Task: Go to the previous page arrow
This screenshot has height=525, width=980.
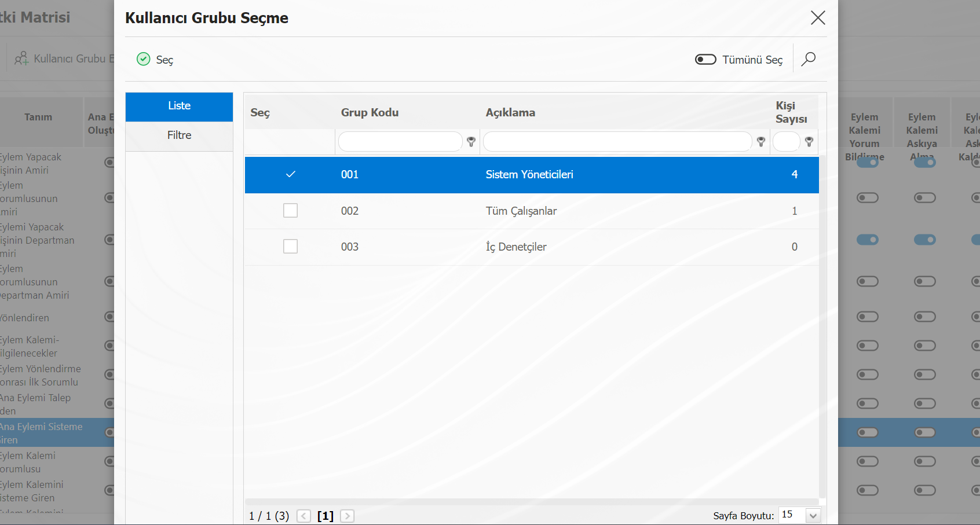Action: point(303,516)
